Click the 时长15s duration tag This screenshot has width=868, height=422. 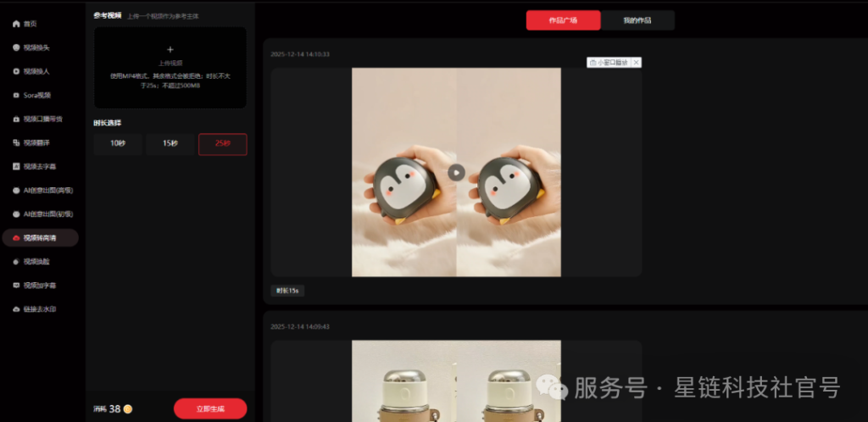(x=287, y=291)
